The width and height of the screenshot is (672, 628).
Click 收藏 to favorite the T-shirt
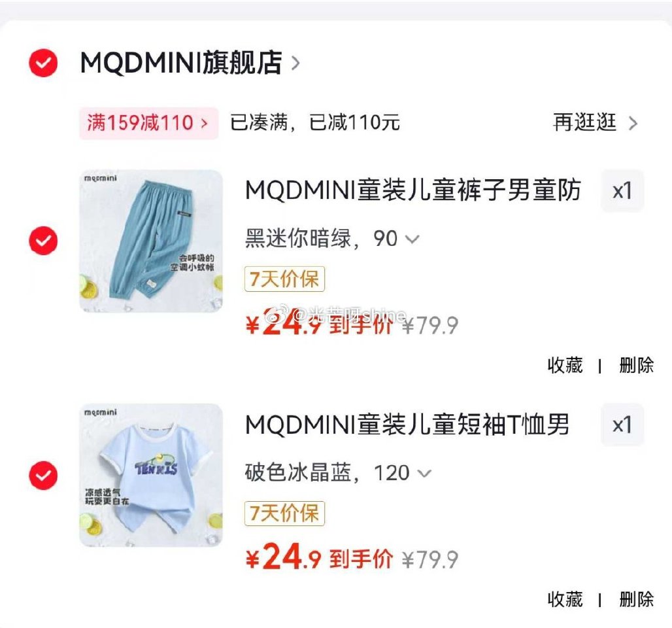(565, 600)
